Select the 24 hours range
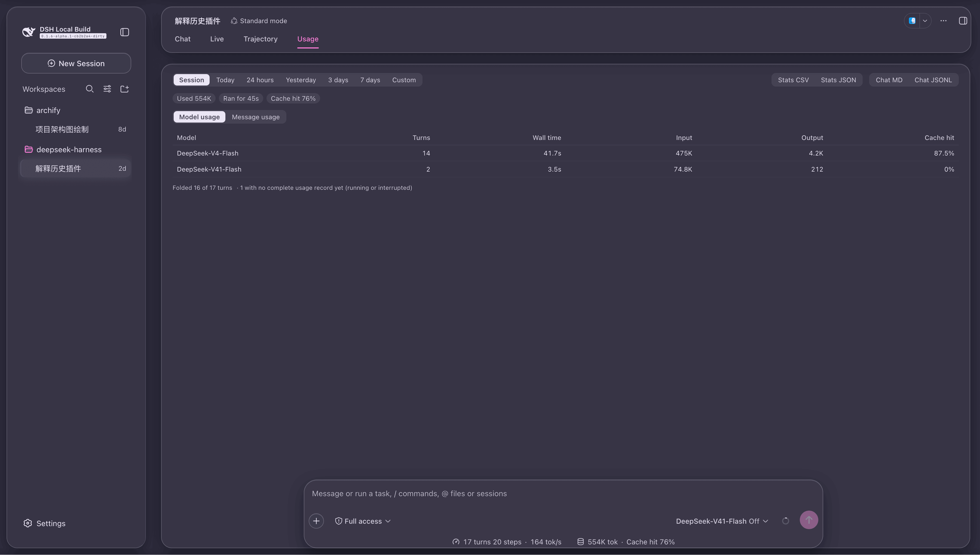Viewport: 980px width, 555px height. click(x=260, y=80)
